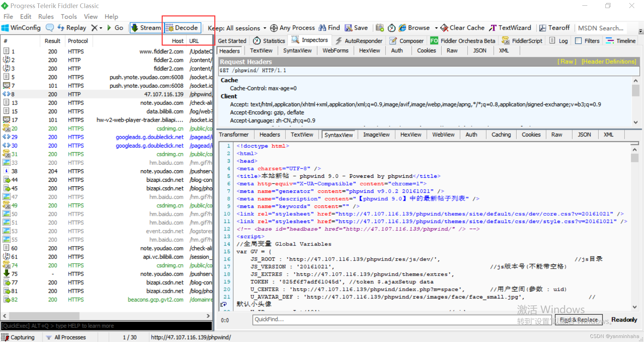Open the Tools menu
The image size is (644, 342).
point(69,16)
